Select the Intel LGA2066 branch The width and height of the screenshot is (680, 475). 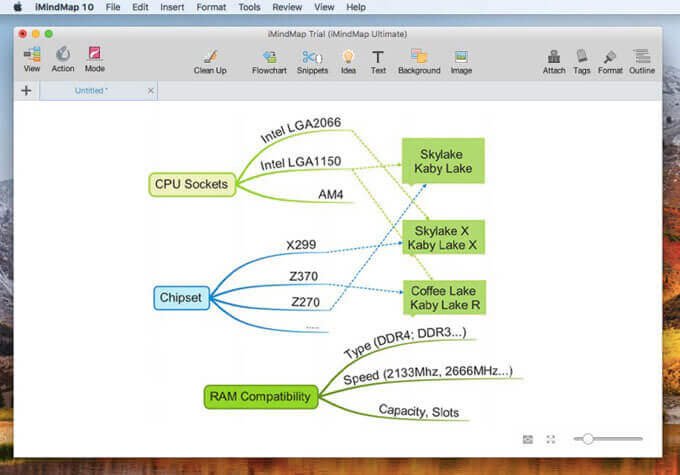point(300,129)
